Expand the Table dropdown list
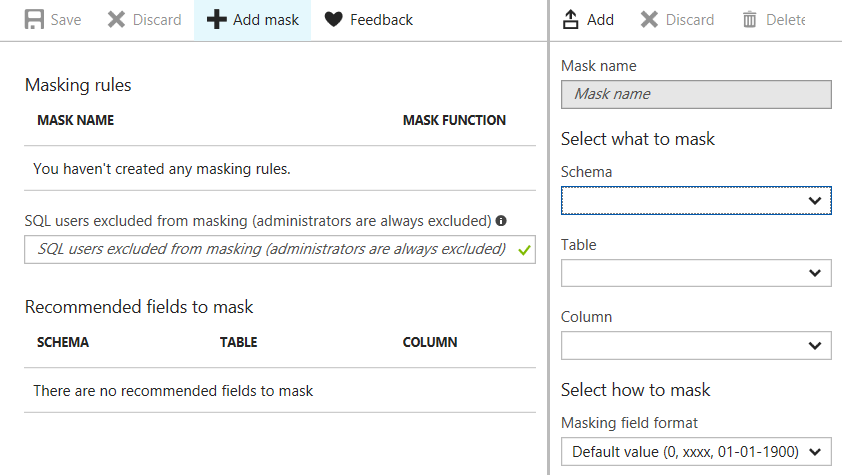The width and height of the screenshot is (842, 475). pos(696,273)
